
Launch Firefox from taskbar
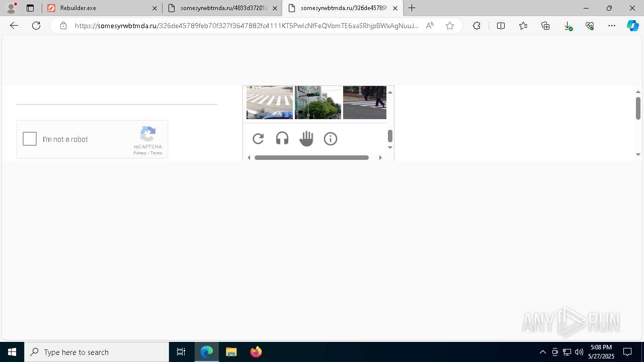click(256, 352)
